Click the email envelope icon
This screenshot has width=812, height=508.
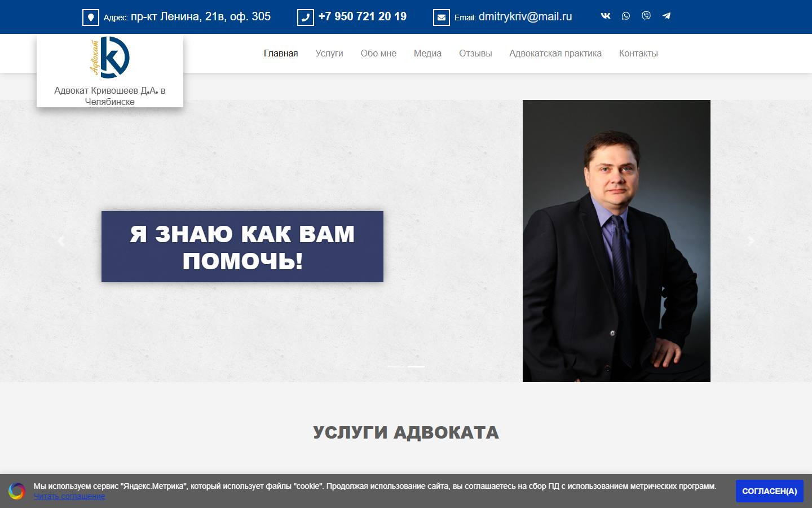pos(442,17)
